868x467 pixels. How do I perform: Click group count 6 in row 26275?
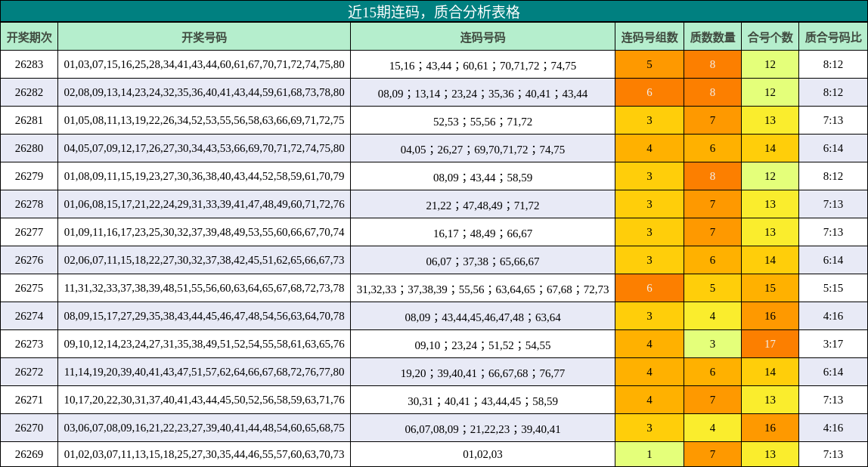click(x=649, y=288)
